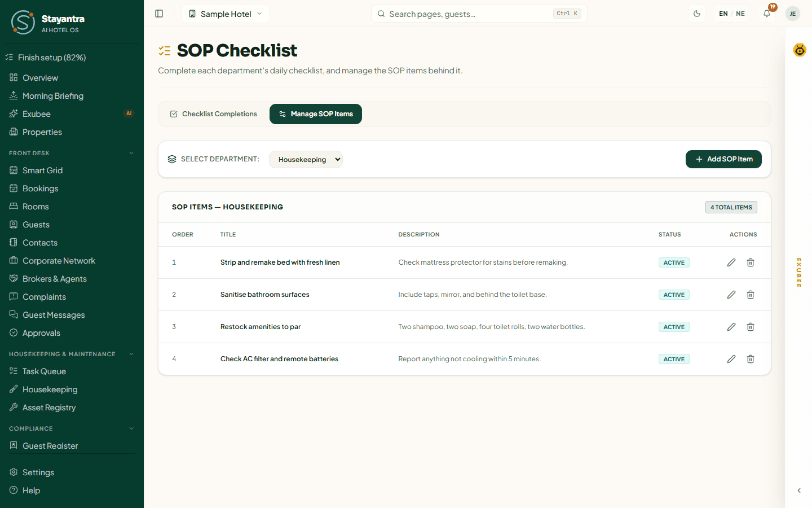View Complaints
Screen dimensions: 812x508
(x=72, y=297)
